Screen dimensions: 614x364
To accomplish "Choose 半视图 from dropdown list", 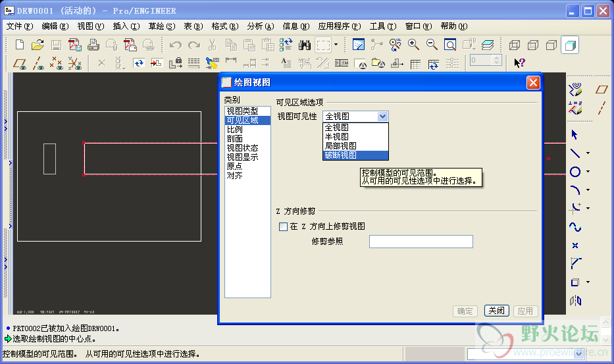I will (355, 137).
